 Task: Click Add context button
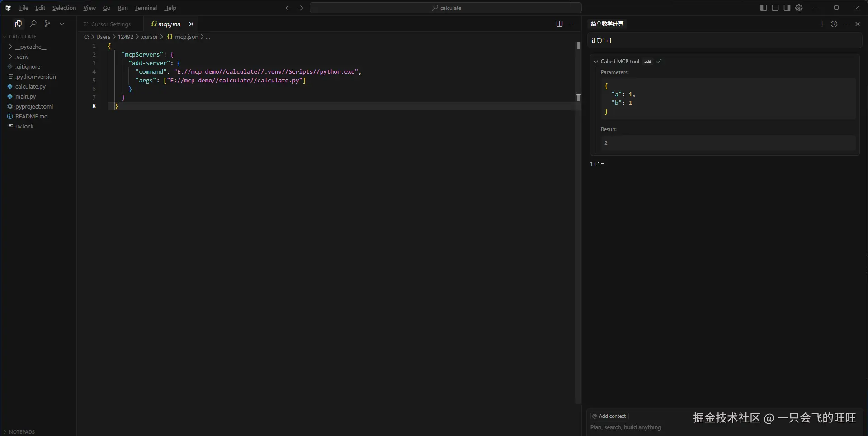609,416
